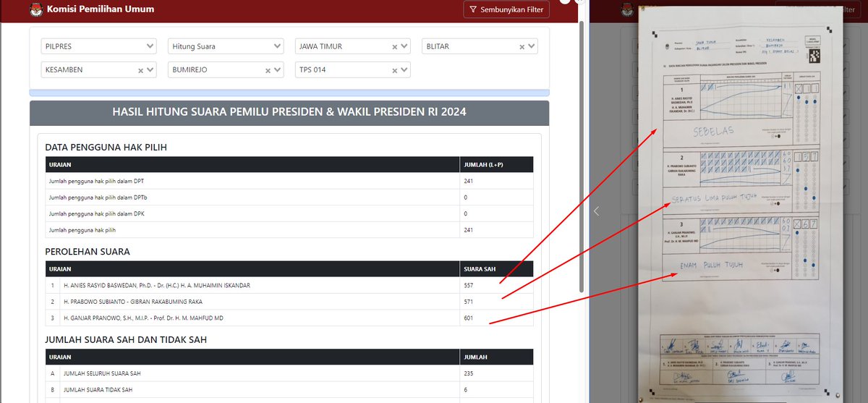868x403 pixels.
Task: Select the Ganjar Pranowo candidate row
Action: pos(289,318)
